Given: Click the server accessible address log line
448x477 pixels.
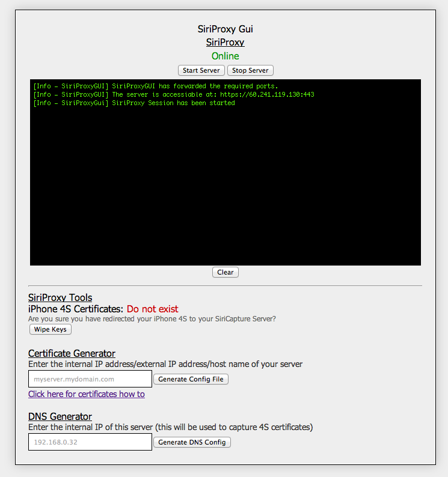Looking at the screenshot, I should (x=174, y=94).
